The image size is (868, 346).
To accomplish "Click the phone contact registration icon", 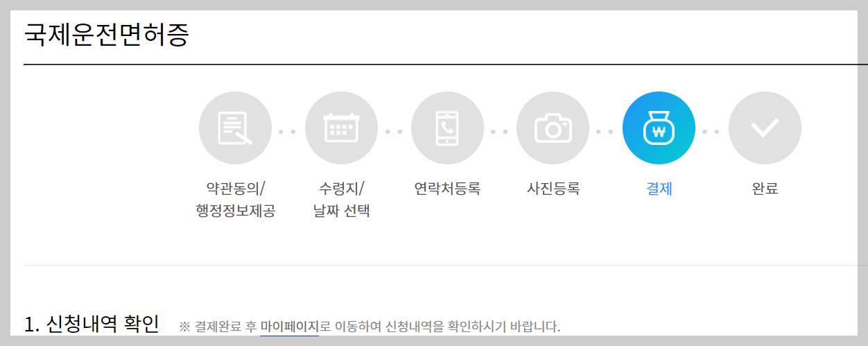I will (x=447, y=128).
